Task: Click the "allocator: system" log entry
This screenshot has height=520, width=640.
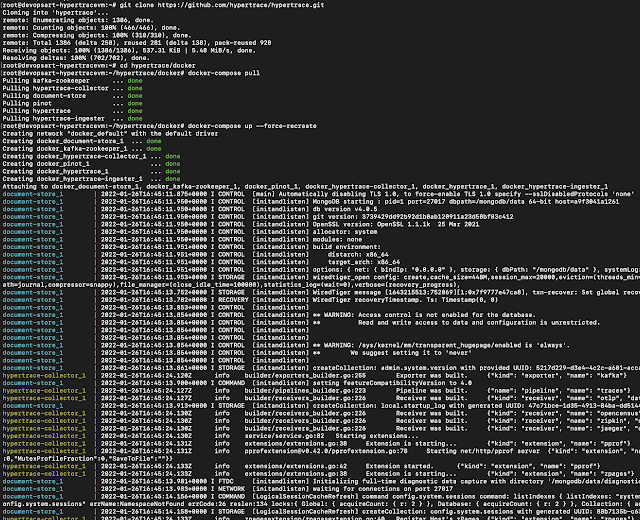Action: tap(190, 232)
